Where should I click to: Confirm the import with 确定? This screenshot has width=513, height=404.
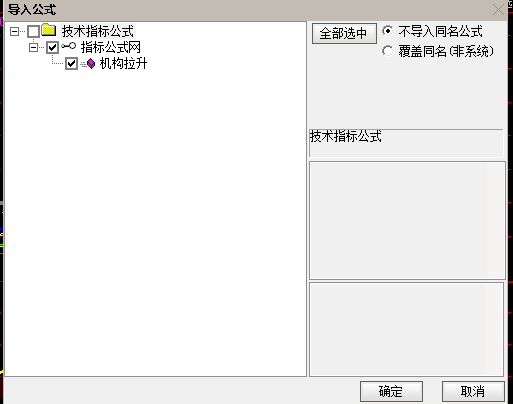(391, 391)
